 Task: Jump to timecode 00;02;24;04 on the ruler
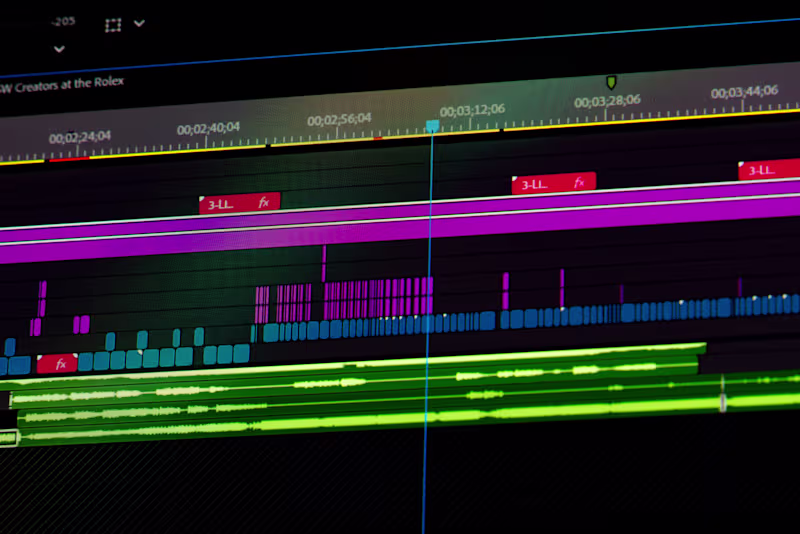[80, 137]
